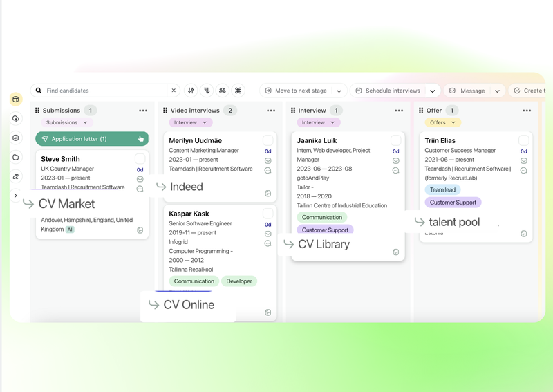
Task: Expand the Move to next stage dropdown arrow
Action: (x=339, y=91)
